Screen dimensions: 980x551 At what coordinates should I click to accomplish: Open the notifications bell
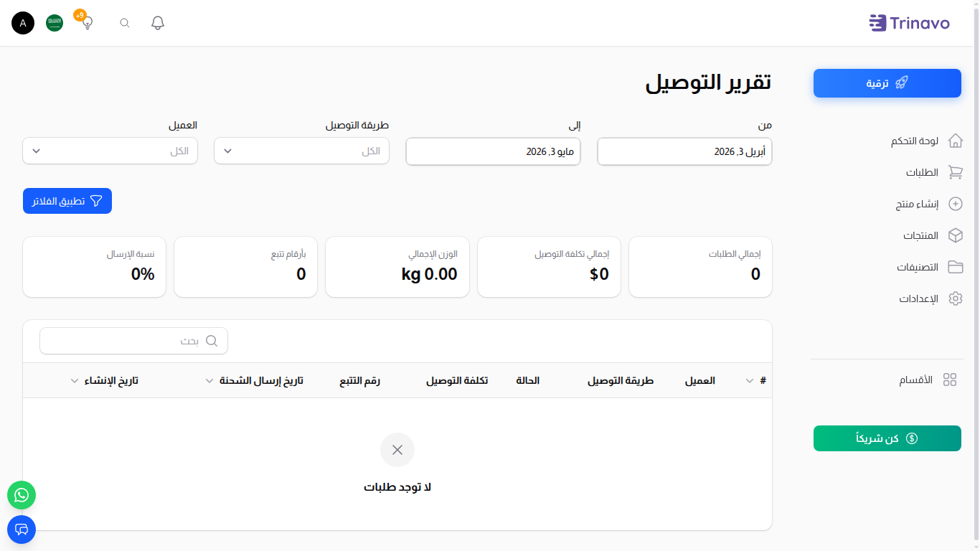tap(158, 23)
